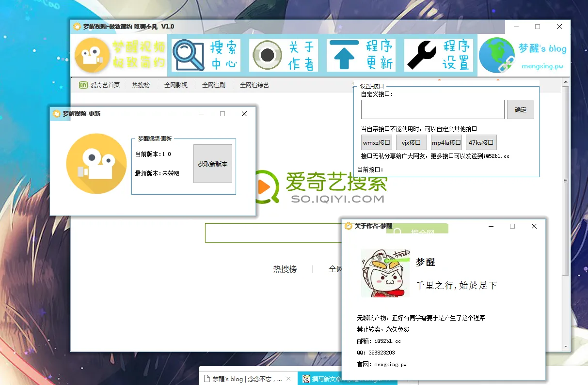Viewport: 588px width, 385px height.
Task: Click the iQIYI green logo in navigation bar
Action: coord(83,85)
